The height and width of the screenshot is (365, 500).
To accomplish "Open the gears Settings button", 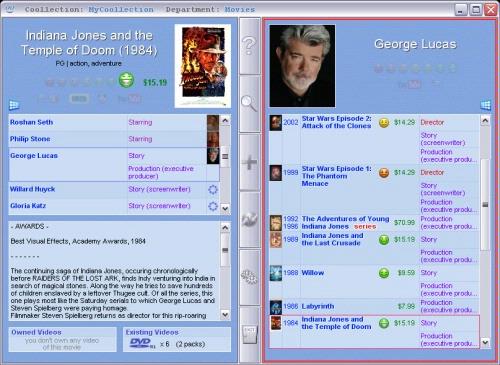I will click(x=250, y=277).
